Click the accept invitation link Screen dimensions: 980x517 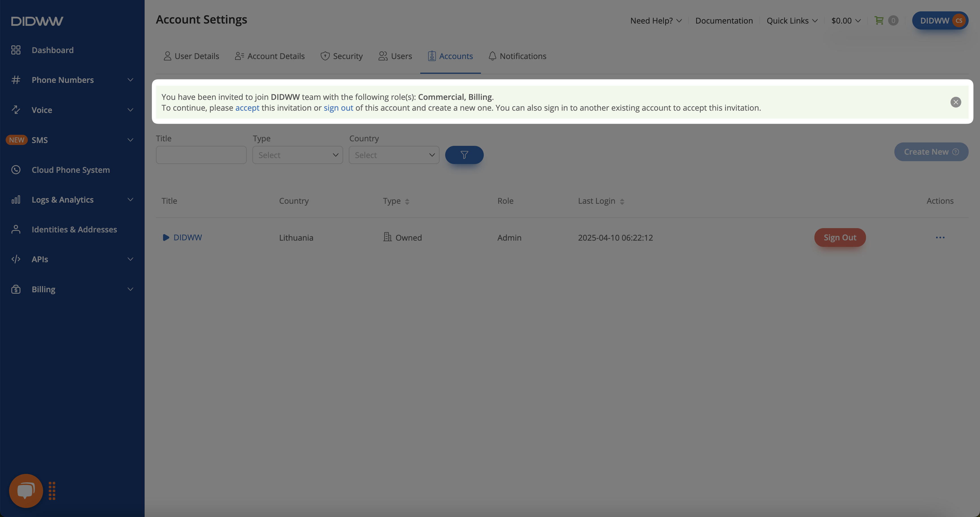[247, 108]
